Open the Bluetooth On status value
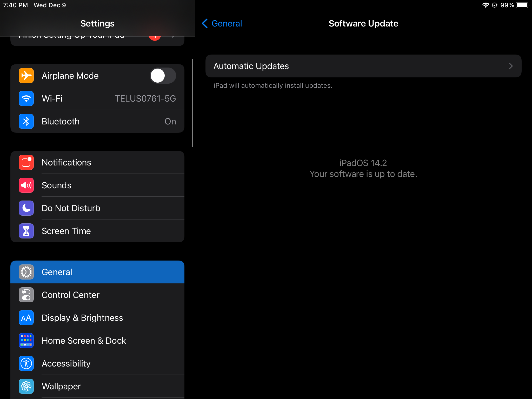 [170, 122]
